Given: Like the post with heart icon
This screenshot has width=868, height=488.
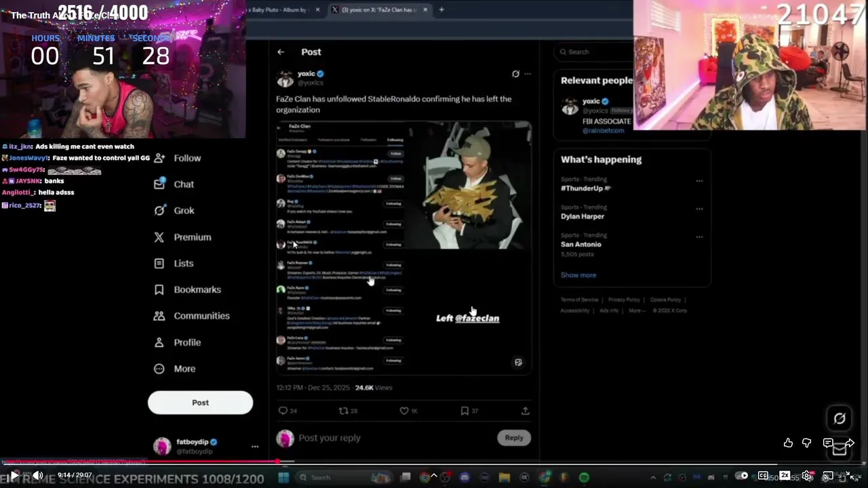Looking at the screenshot, I should (404, 411).
